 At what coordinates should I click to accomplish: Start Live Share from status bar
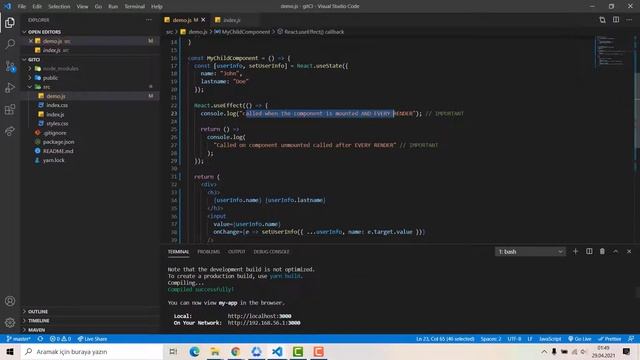(x=92, y=339)
